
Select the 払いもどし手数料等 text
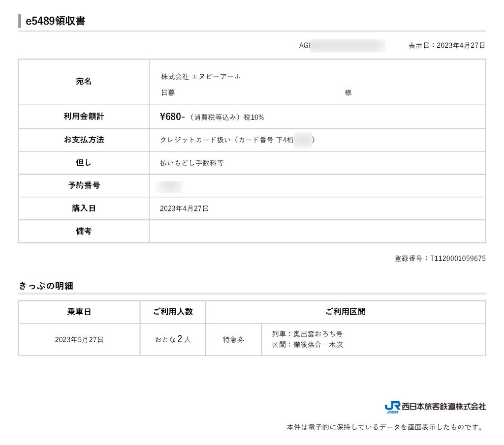(192, 163)
